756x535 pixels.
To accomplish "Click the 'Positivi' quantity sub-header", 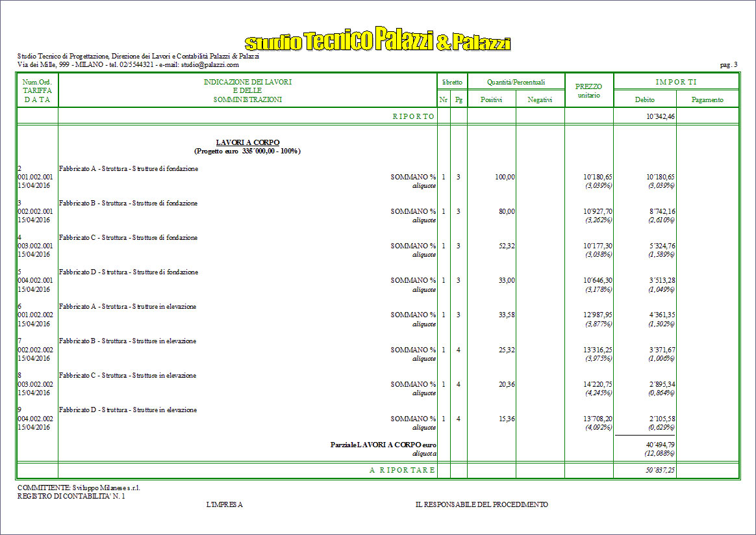I will click(491, 99).
